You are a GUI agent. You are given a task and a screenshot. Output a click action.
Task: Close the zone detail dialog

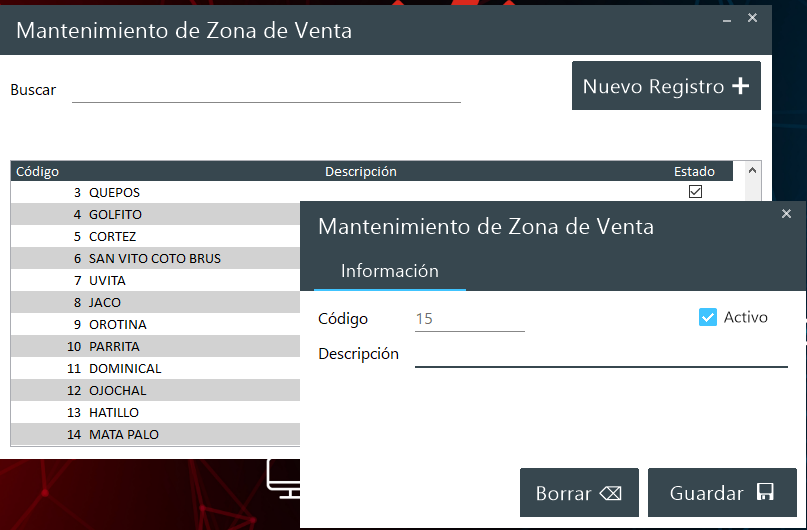click(x=786, y=214)
